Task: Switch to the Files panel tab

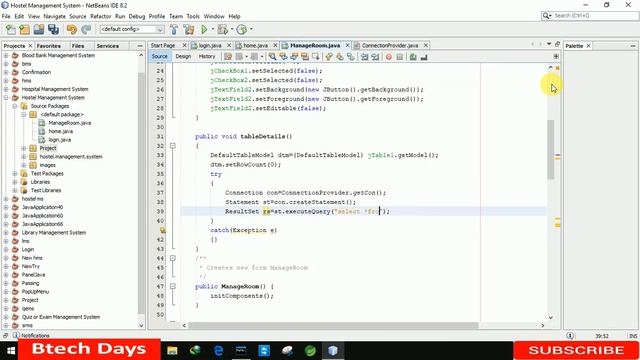Action: coord(78,46)
